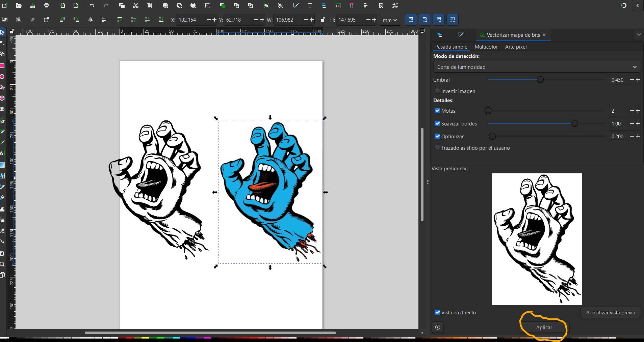644x342 pixels.
Task: Click the Import file icon
Action: (x=62, y=5)
